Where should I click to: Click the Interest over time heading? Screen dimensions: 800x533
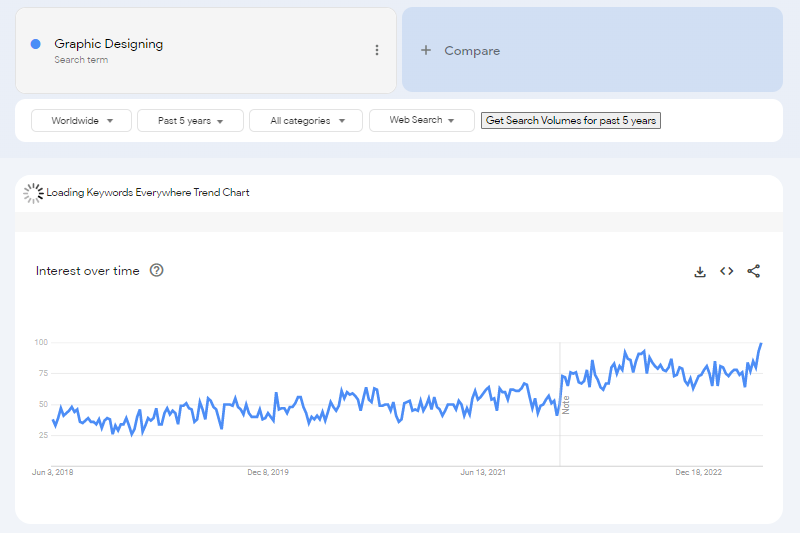tap(88, 271)
